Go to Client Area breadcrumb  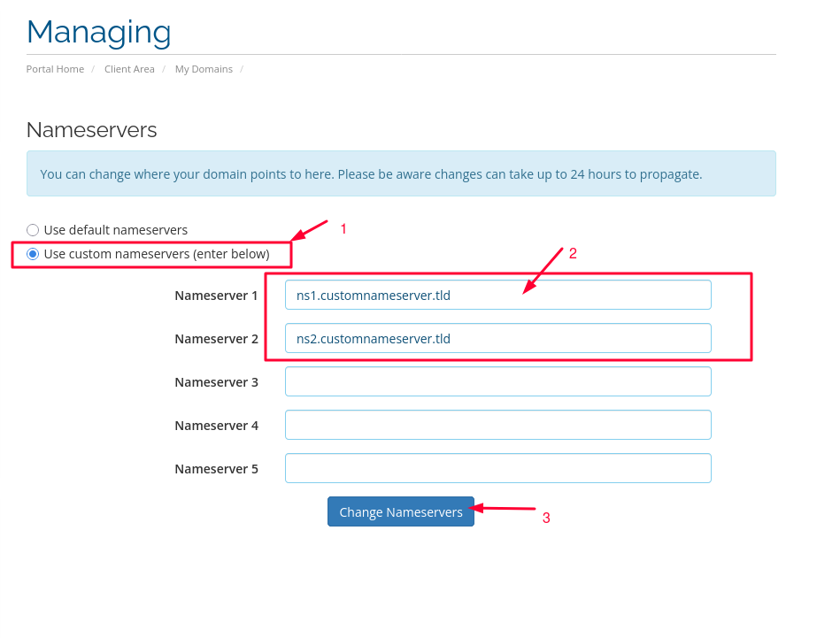click(129, 69)
